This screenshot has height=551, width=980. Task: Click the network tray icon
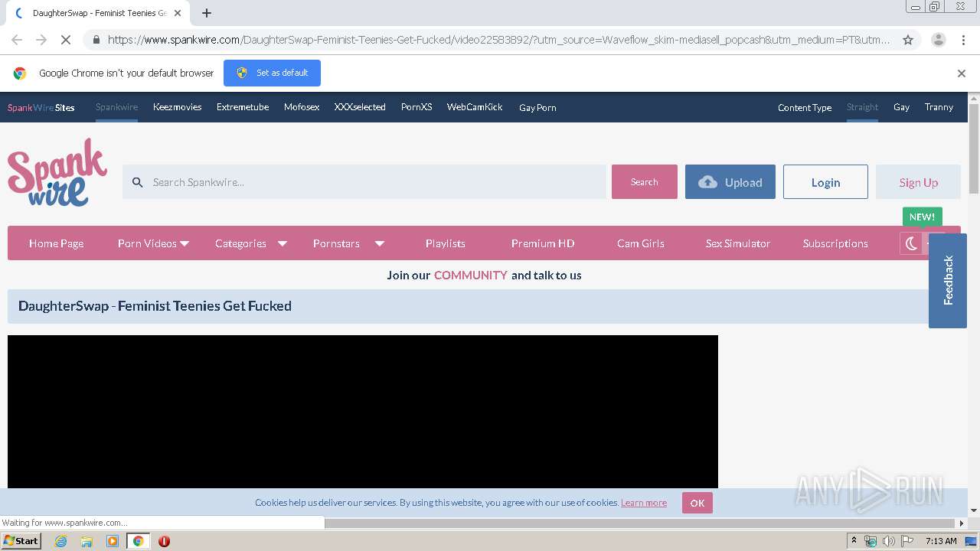pos(871,541)
